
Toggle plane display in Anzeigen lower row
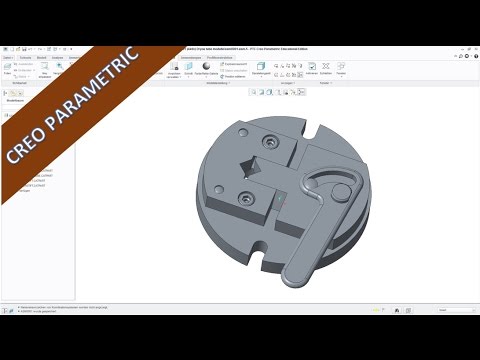[x=276, y=75]
